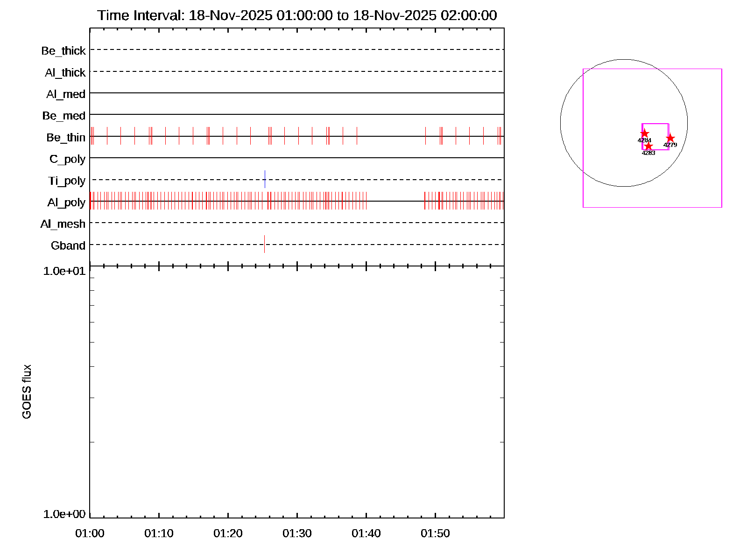Viewport: 747px width, 560px height.
Task: Click the Time Interval title text
Action: [x=297, y=15]
